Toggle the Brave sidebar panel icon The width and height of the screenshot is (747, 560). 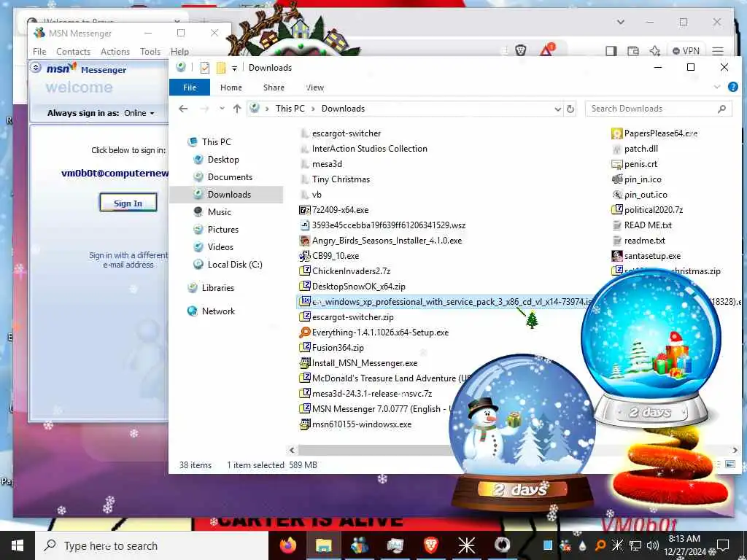611,51
